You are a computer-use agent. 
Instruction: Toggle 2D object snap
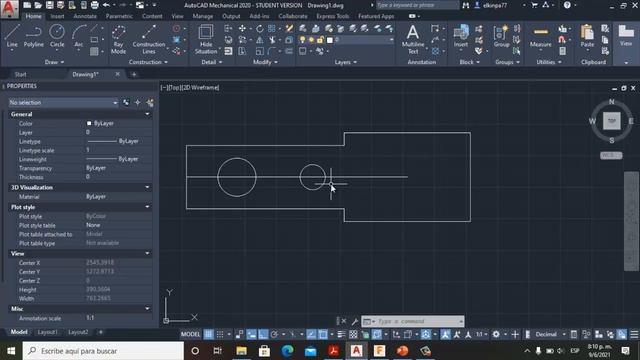(x=323, y=334)
